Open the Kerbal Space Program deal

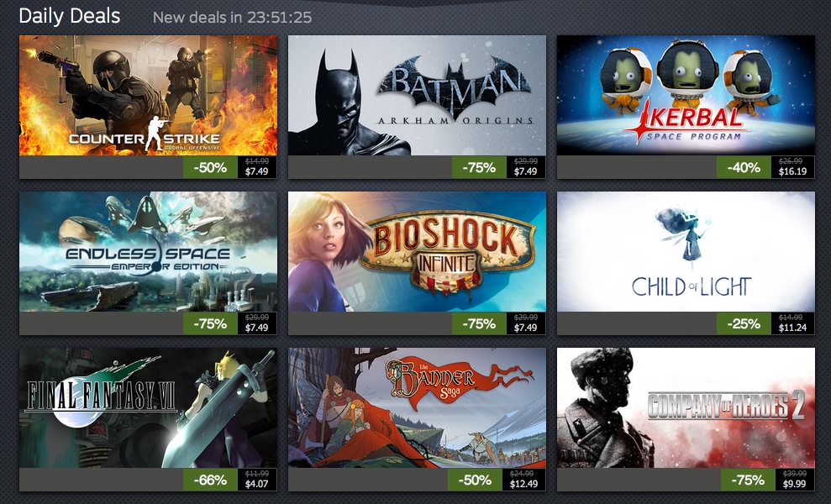pos(686,96)
